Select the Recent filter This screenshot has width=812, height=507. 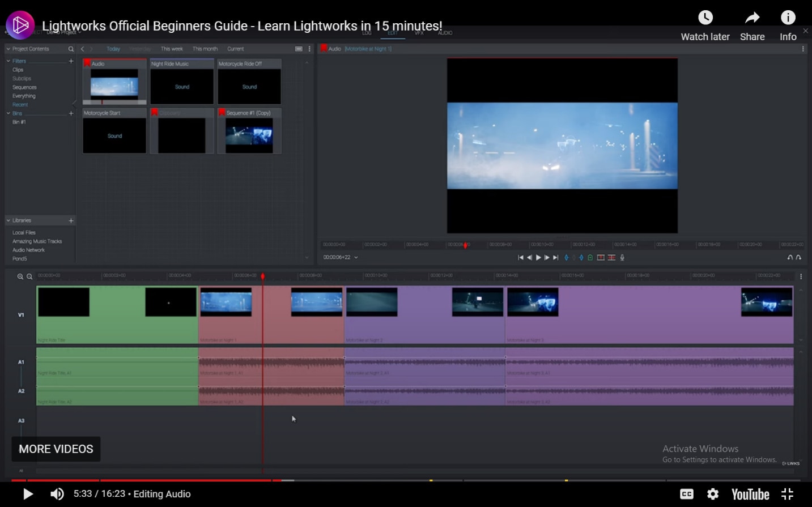pos(20,105)
